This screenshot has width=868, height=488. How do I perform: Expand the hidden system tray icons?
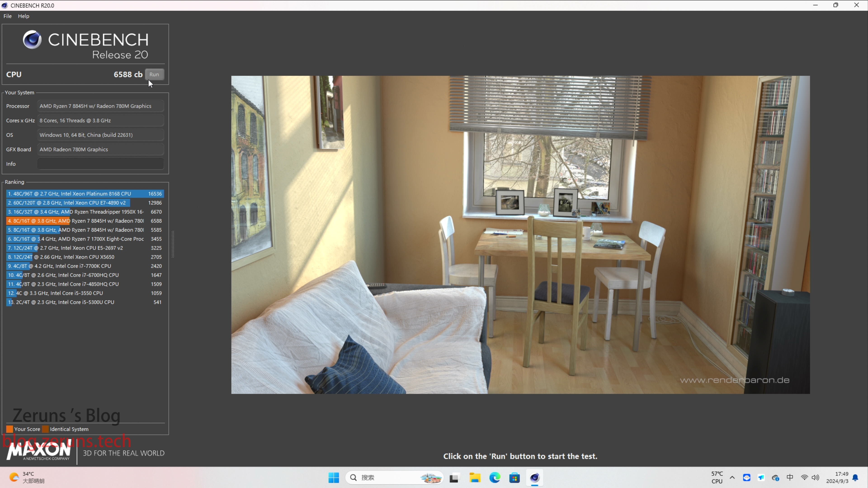[732, 478]
